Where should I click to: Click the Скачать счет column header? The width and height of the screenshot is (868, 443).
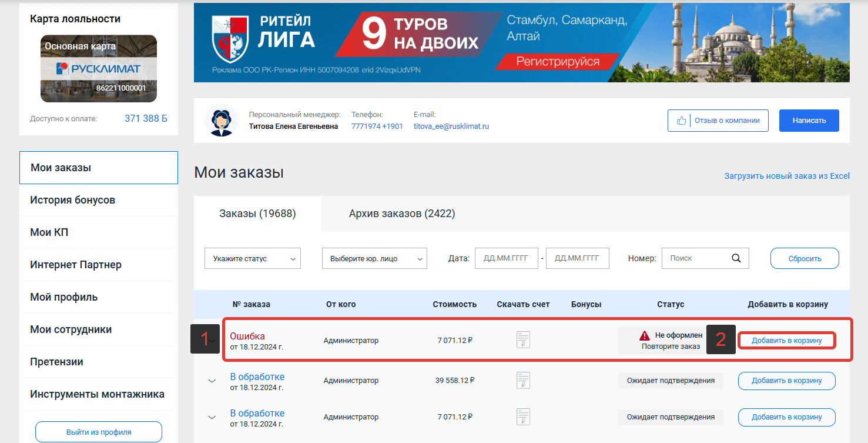coord(523,304)
